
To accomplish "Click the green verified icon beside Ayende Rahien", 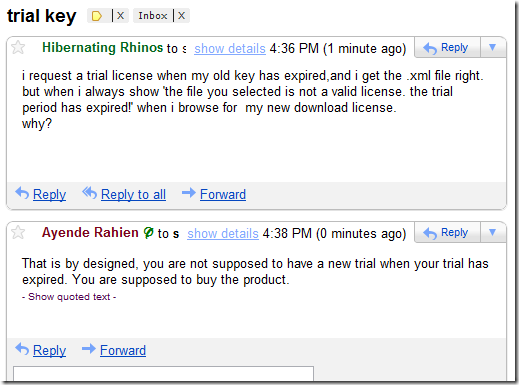I will (x=148, y=232).
